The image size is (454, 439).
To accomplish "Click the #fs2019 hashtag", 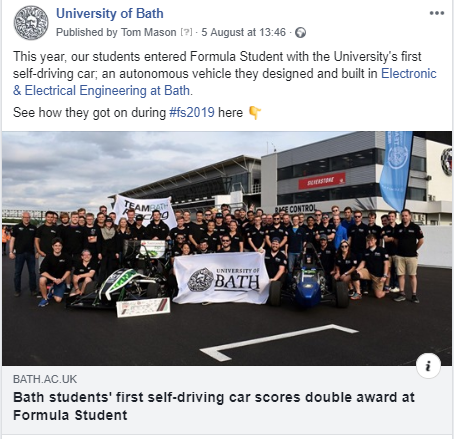I will click(192, 112).
